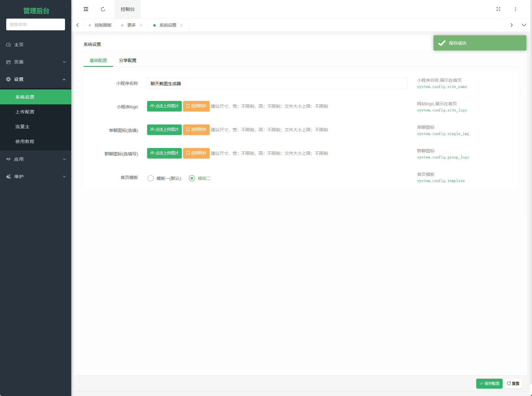Open 使用教程 in the sidebar
This screenshot has width=532, height=396.
(x=36, y=141)
